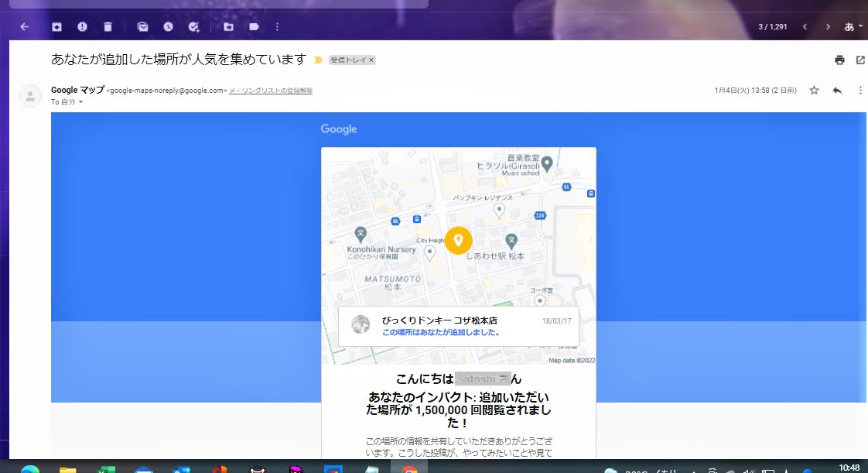Open File Explorer folder icon in taskbar
This screenshot has width=868, height=473.
67,470
